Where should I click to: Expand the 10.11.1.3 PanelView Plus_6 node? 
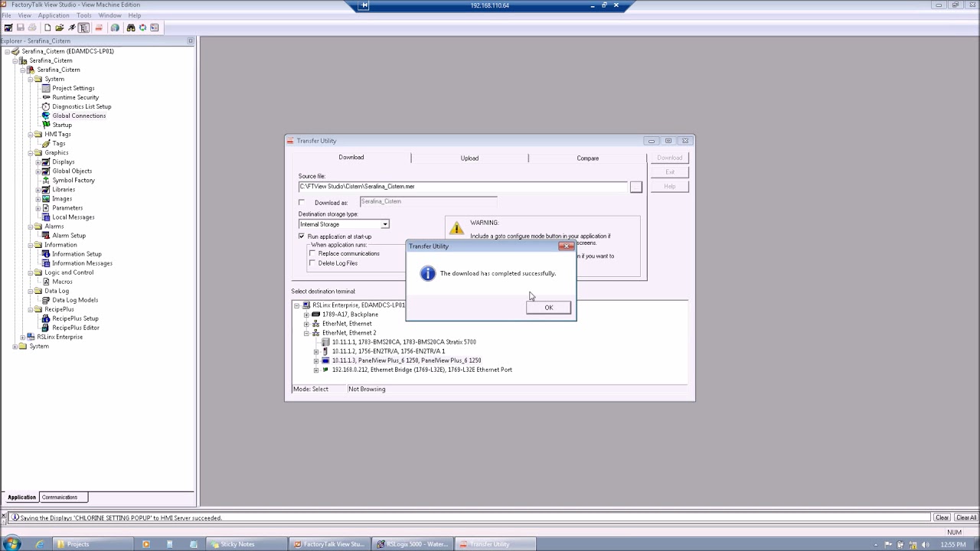click(316, 360)
